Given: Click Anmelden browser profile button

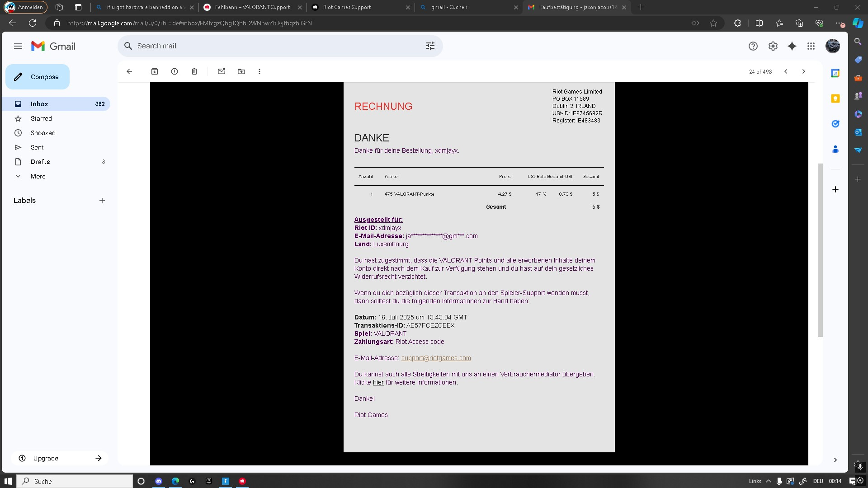Looking at the screenshot, I should click(25, 7).
